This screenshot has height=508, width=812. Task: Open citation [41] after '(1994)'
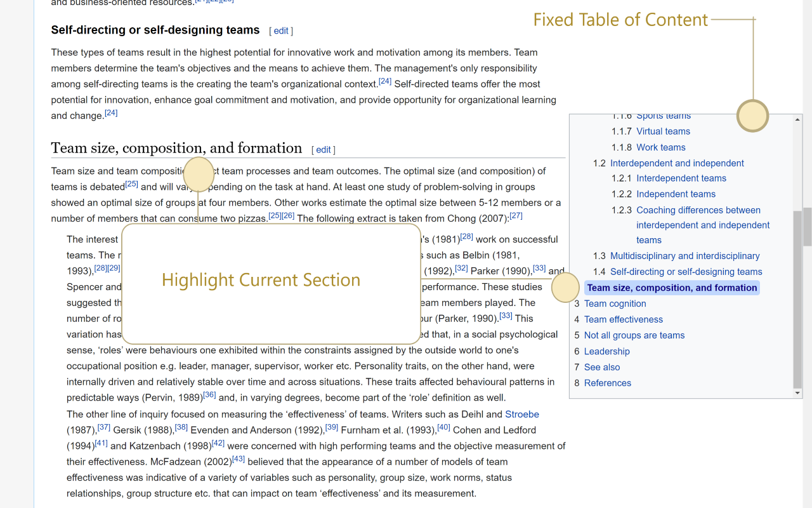101,443
